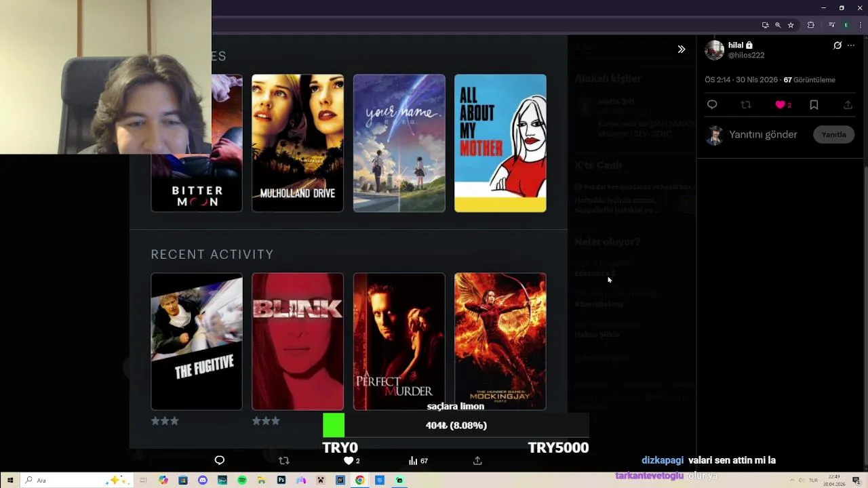868x488 pixels.
Task: Click the RECENT ACTIVITY heading
Action: point(212,254)
